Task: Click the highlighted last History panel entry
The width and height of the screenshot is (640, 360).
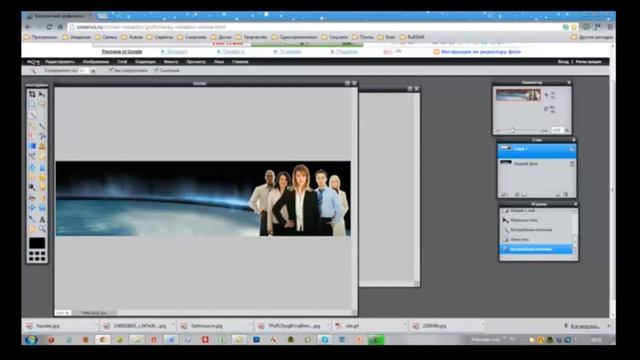Action: pos(536,249)
